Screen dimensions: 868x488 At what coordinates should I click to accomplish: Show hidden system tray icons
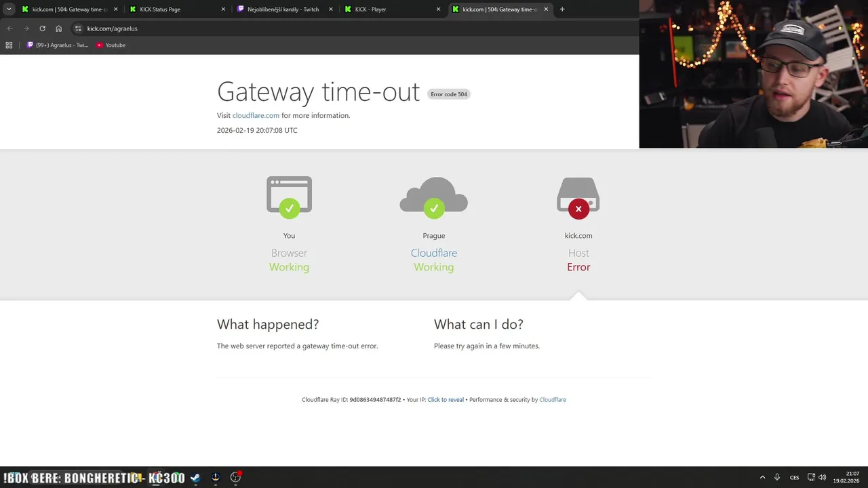point(762,477)
